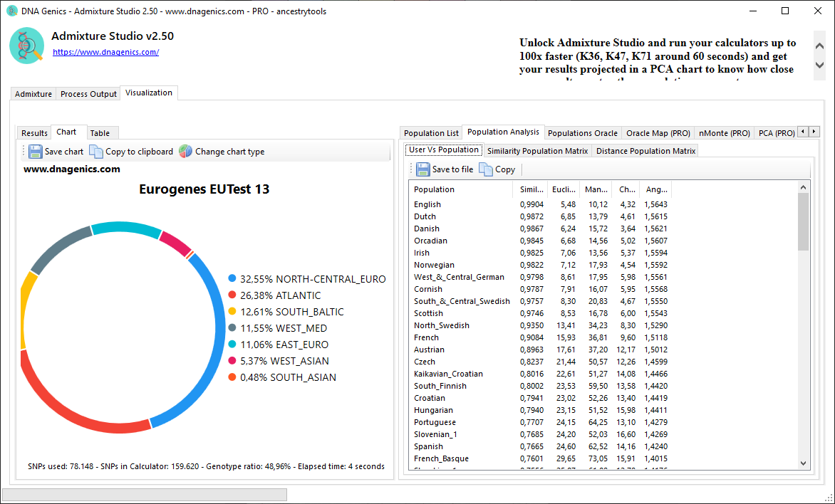Select the Table tab

click(100, 133)
